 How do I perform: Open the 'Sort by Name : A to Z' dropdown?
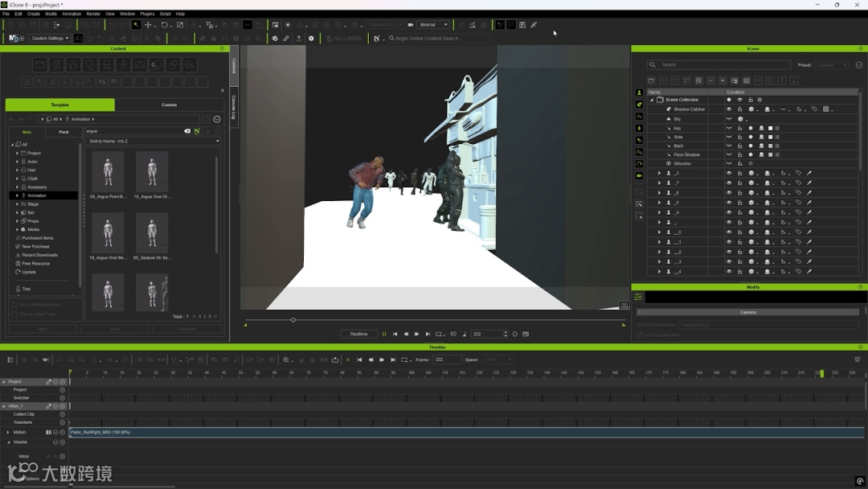tap(153, 141)
